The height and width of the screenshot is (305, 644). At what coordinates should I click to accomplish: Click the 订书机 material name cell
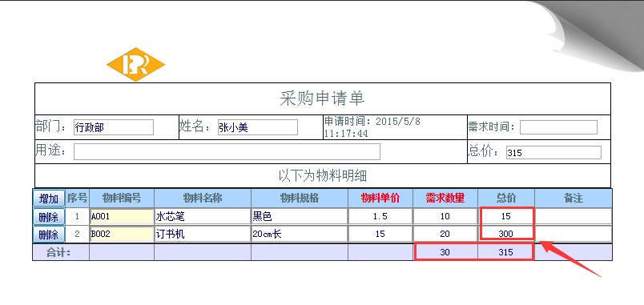point(203,235)
